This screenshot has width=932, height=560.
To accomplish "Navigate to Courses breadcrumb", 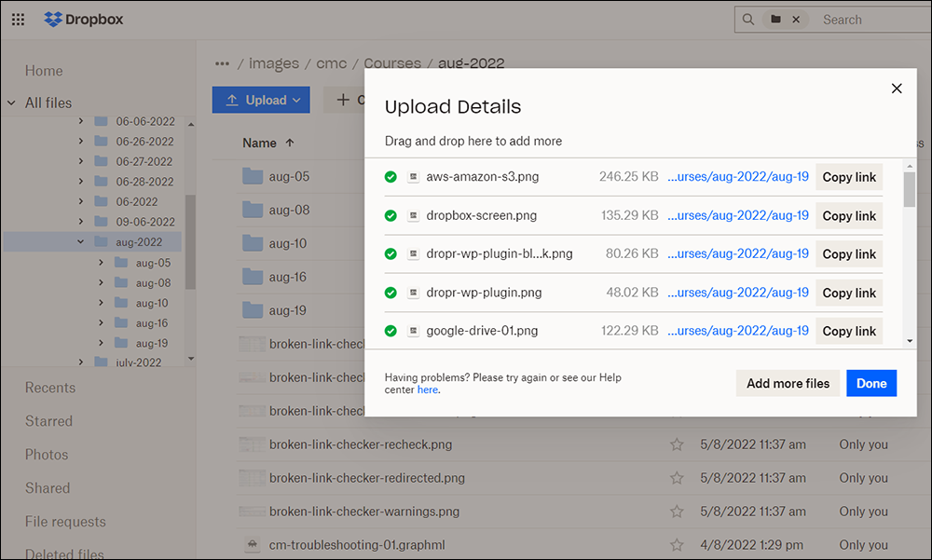I will (392, 63).
